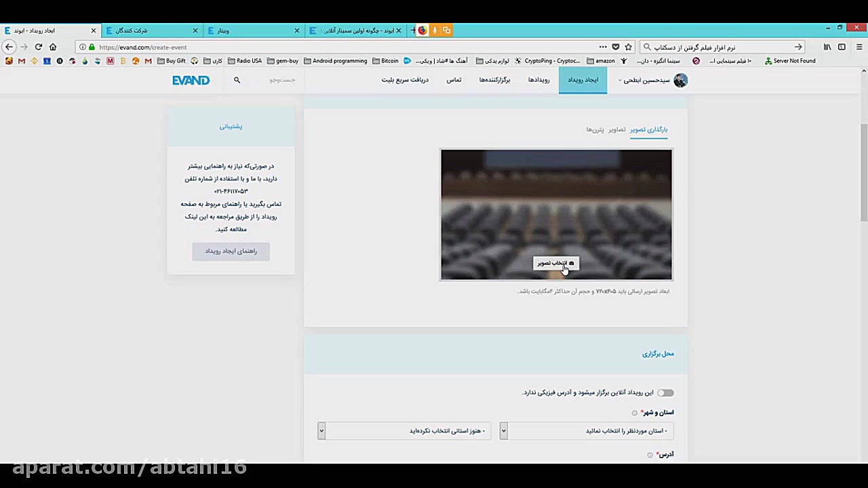Click the انتخاب تصویر button on the image
This screenshot has height=488, width=868.
coord(555,264)
